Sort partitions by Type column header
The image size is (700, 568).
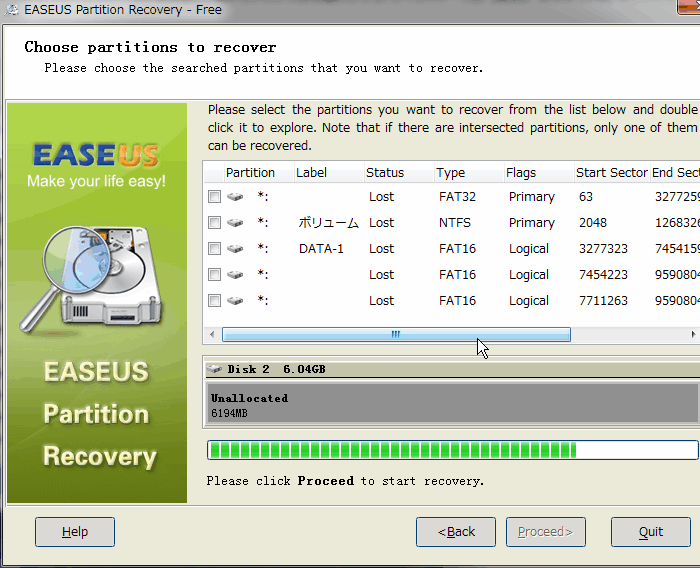(450, 173)
